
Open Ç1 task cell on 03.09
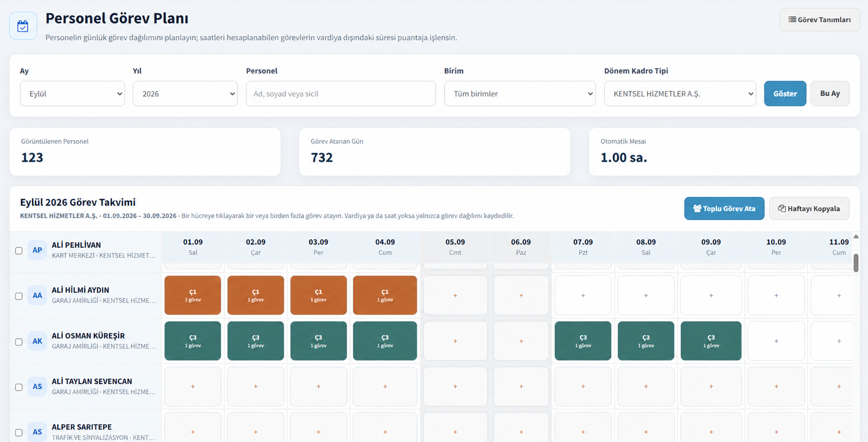click(319, 295)
